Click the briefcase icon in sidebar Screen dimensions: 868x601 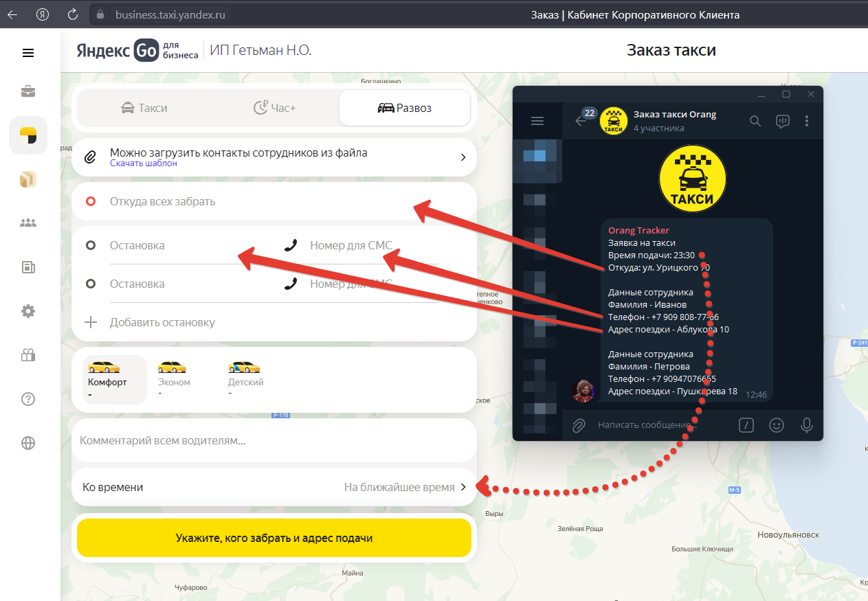pyautogui.click(x=28, y=91)
